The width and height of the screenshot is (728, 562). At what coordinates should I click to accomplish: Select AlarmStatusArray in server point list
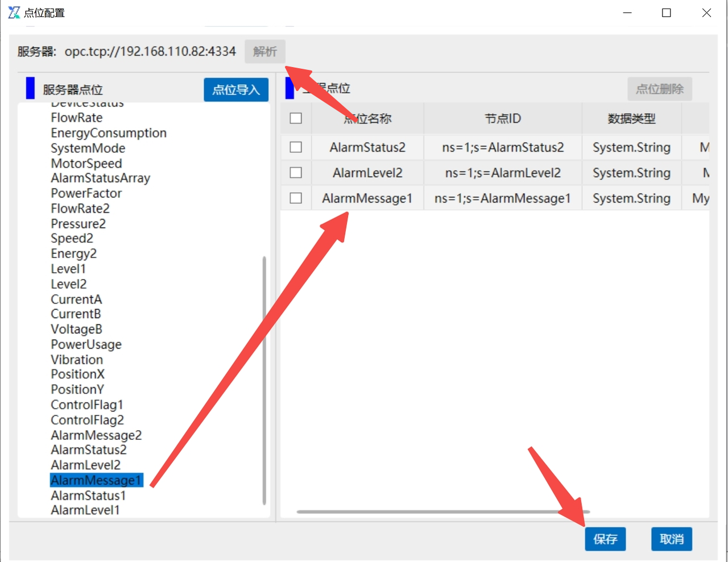(101, 178)
